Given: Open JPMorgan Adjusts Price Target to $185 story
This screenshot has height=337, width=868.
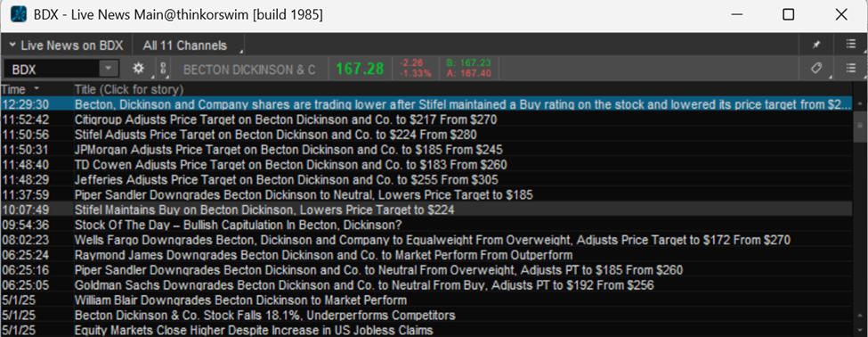Looking at the screenshot, I should (x=288, y=150).
